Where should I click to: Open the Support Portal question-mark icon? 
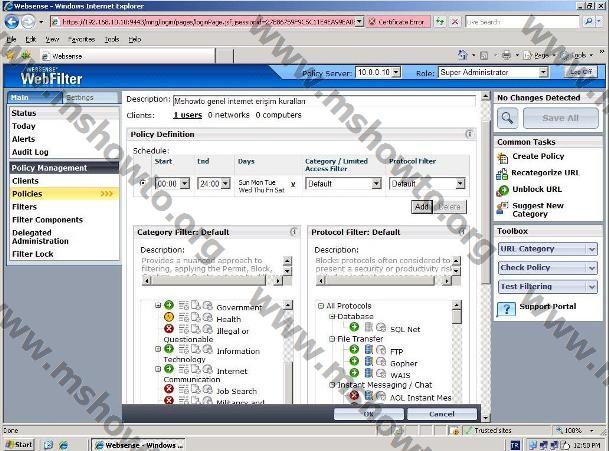click(x=506, y=310)
